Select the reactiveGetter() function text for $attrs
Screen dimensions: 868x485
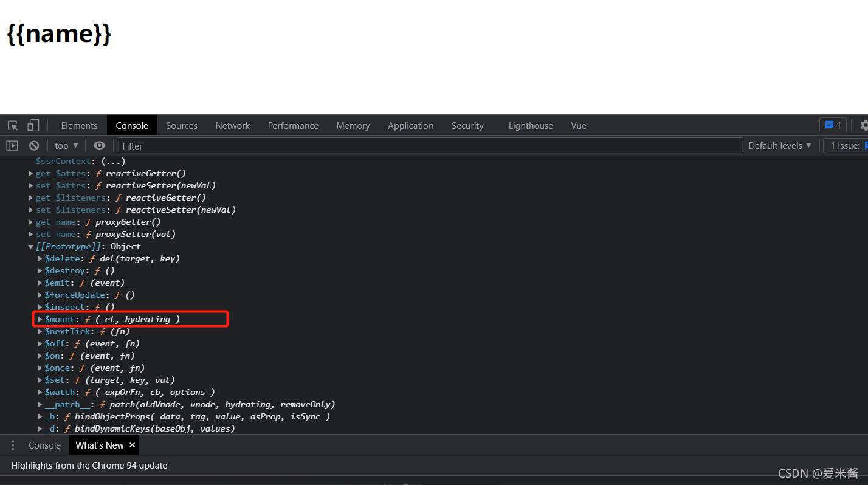146,174
